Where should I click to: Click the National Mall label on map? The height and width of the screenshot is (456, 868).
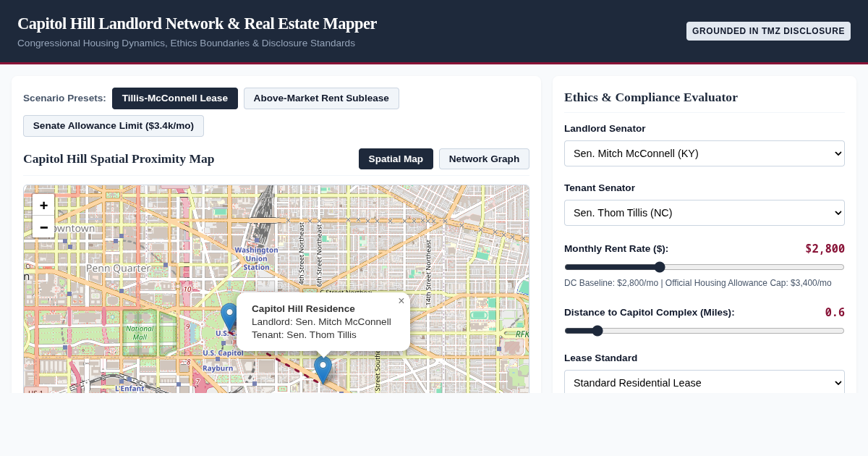pyautogui.click(x=140, y=333)
